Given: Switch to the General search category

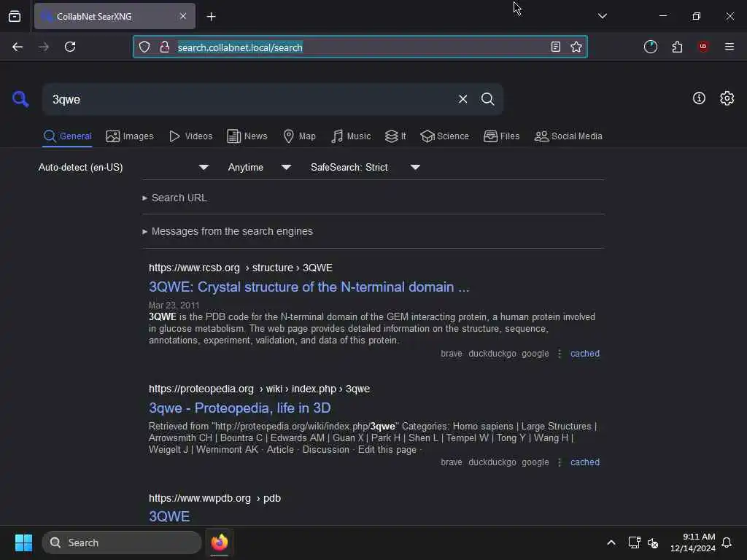Looking at the screenshot, I should [68, 136].
